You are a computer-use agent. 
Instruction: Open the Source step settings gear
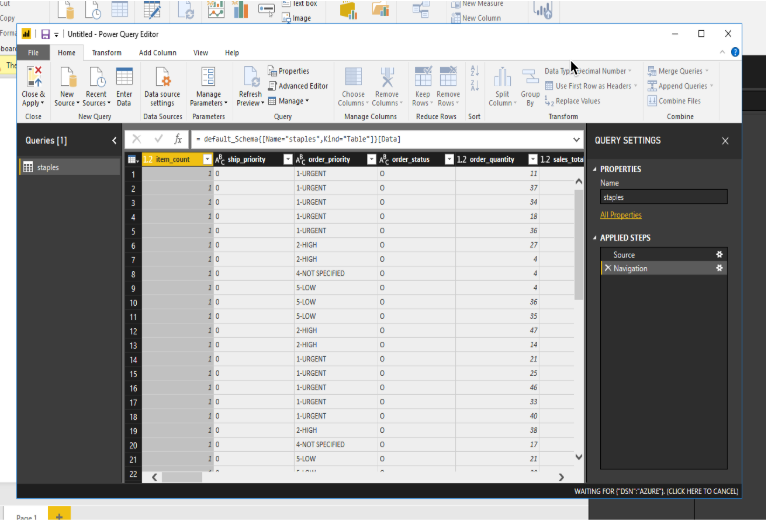719,254
